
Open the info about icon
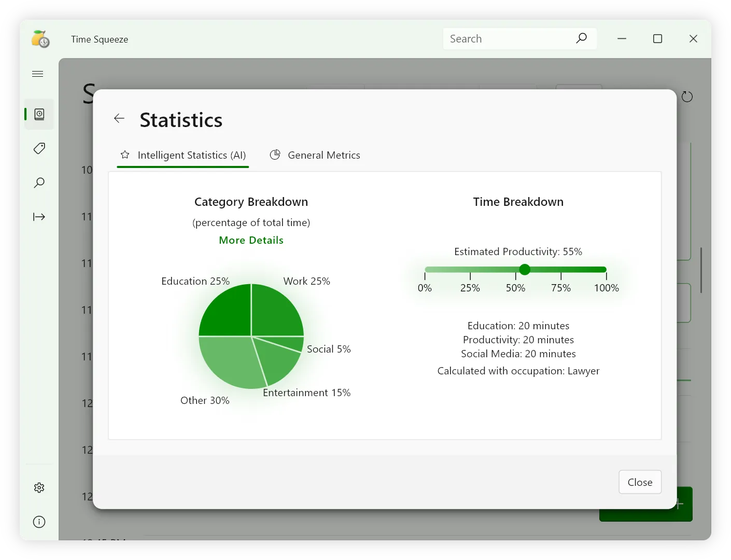(39, 522)
